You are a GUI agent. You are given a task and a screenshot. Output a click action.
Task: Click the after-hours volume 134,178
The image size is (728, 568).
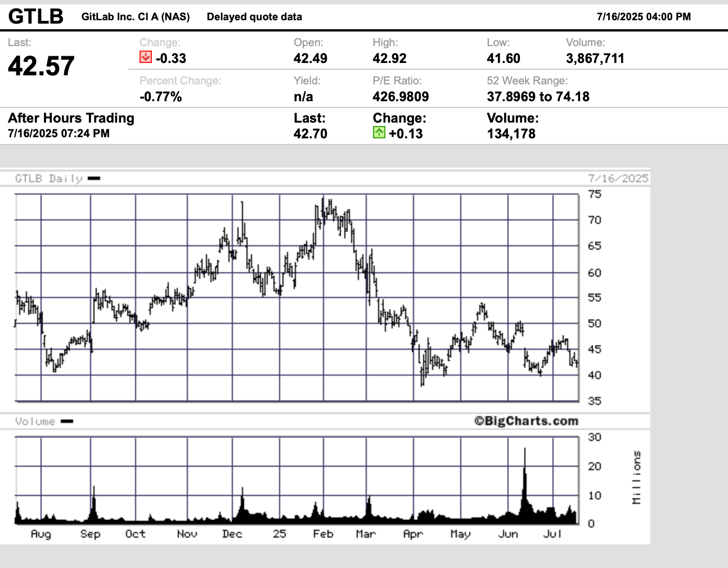pyautogui.click(x=511, y=134)
